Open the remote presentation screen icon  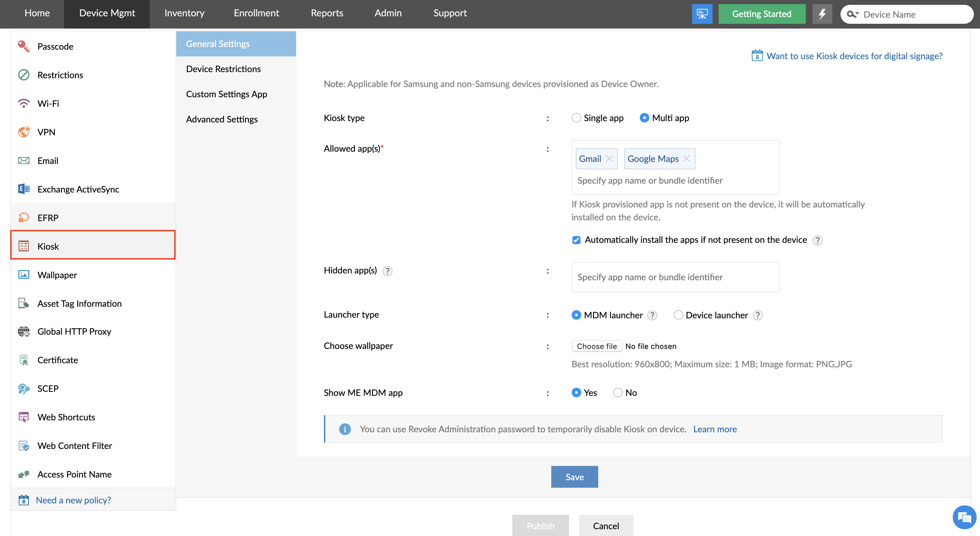coord(702,14)
